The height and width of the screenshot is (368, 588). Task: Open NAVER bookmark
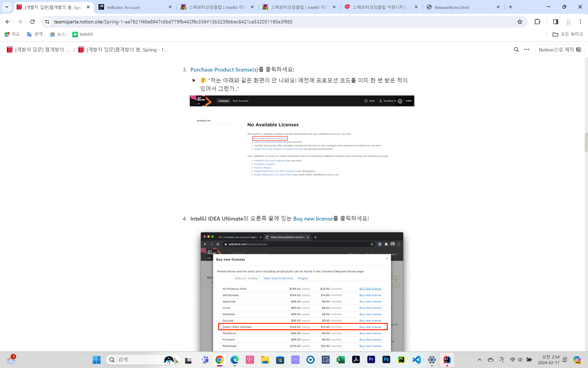coord(83,34)
